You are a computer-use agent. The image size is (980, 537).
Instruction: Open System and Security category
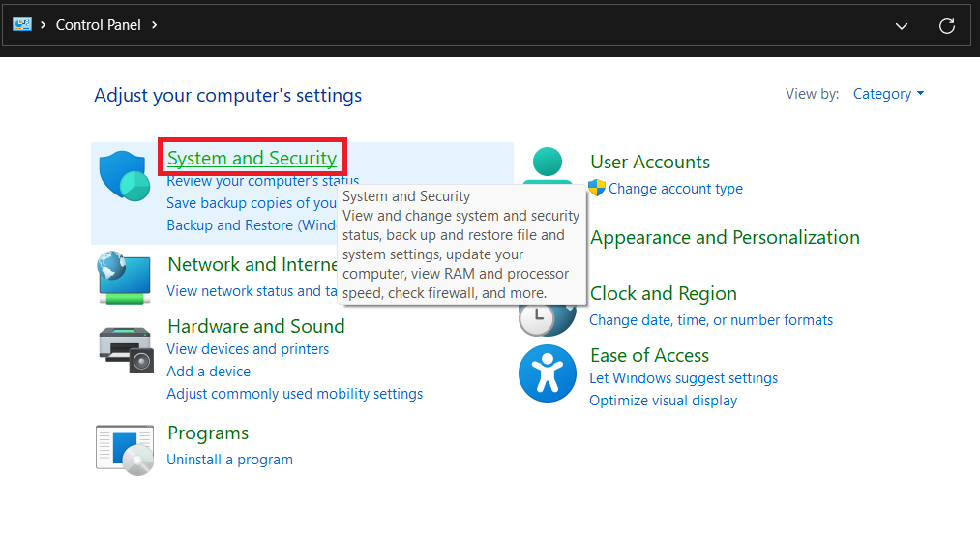[x=252, y=158]
